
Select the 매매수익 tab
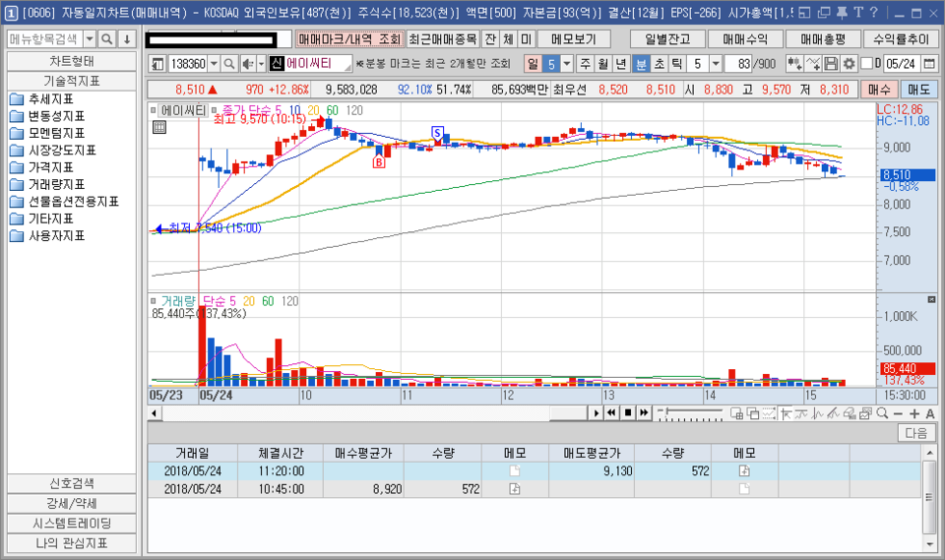tap(745, 39)
